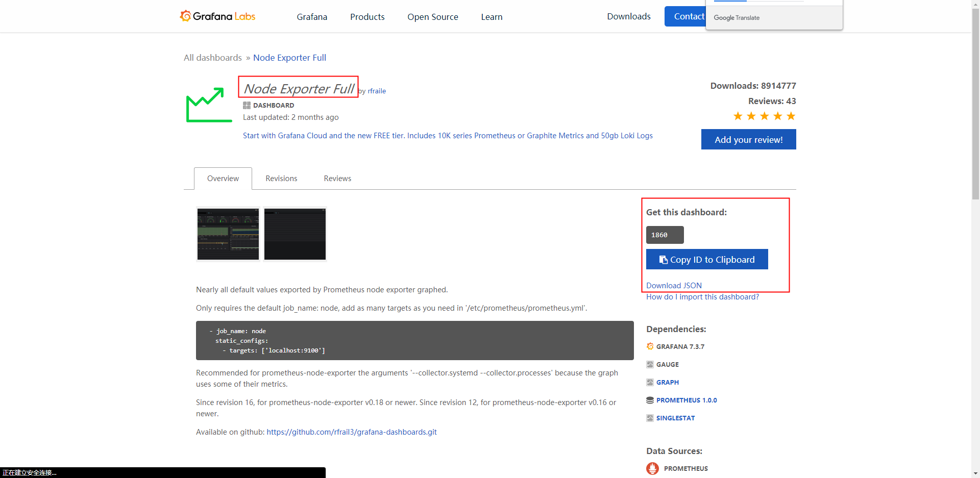Open the first dashboard screenshot thumbnail
This screenshot has height=478, width=980.
click(x=228, y=234)
